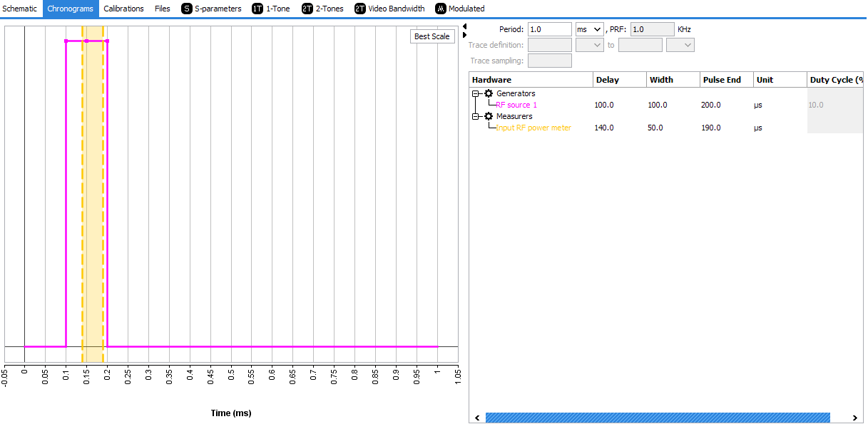Click the Hardware column header

[x=531, y=80]
